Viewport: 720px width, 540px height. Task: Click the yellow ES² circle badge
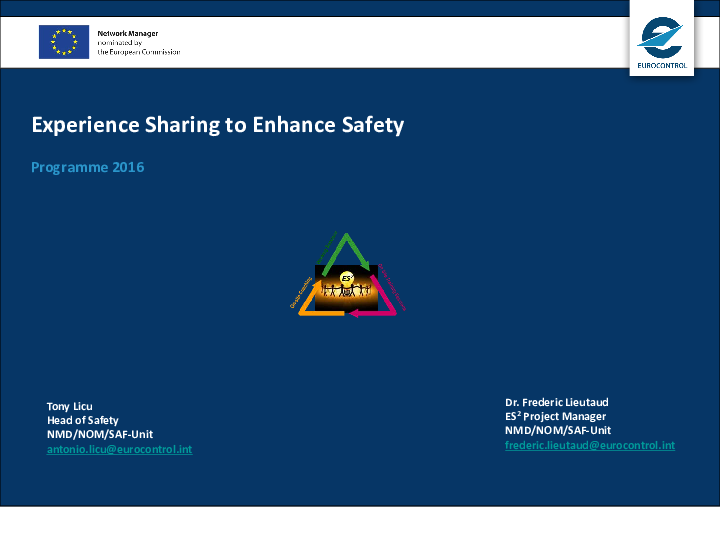(346, 277)
